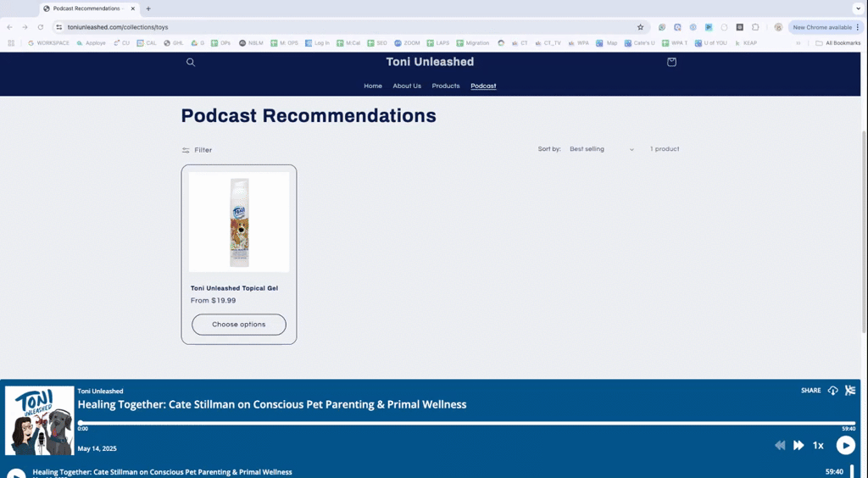Click the browser Back arrow
868x478 pixels.
9,27
